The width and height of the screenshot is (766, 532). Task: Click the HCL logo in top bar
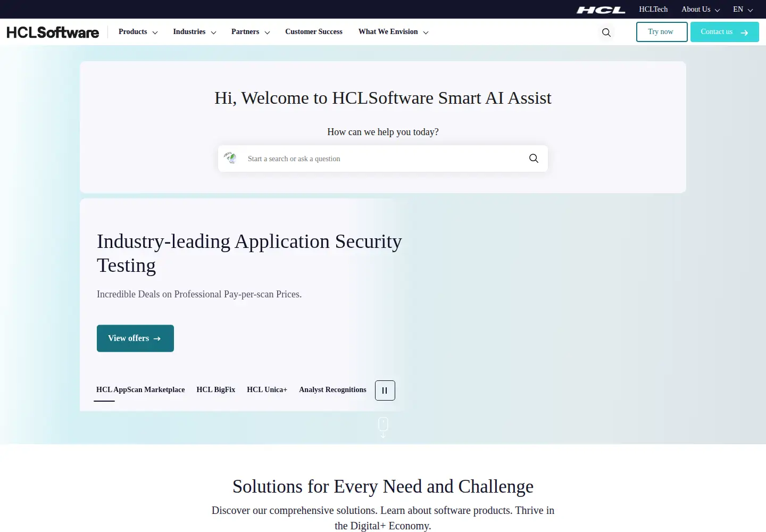point(601,10)
